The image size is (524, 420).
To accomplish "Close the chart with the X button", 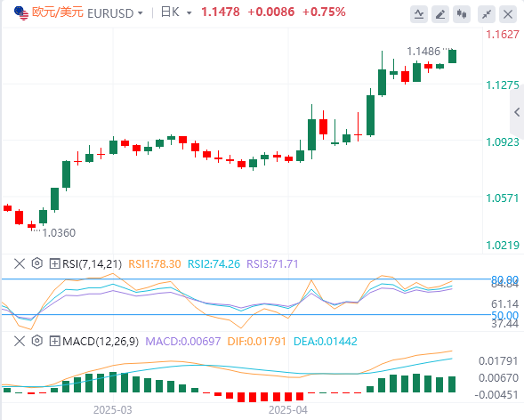I will click(508, 14).
